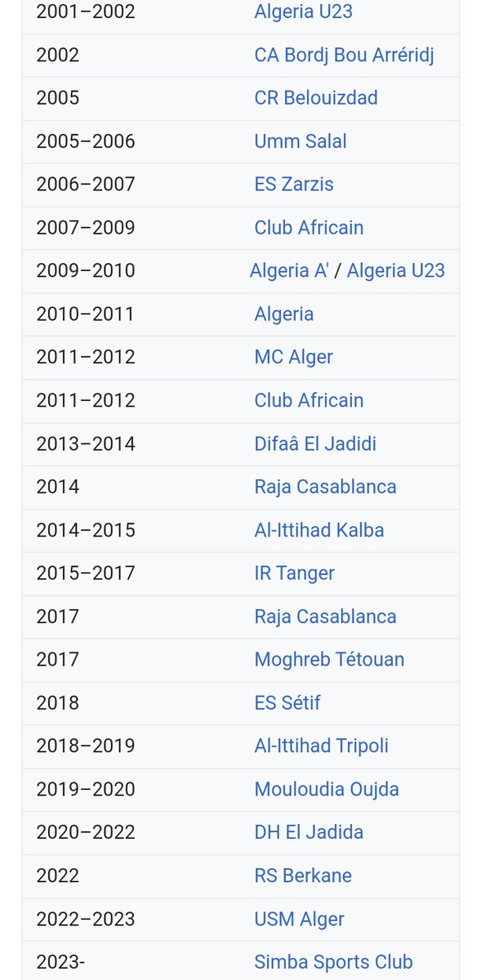
Task: Open the Al-Ittihad Kalba link
Action: click(319, 531)
